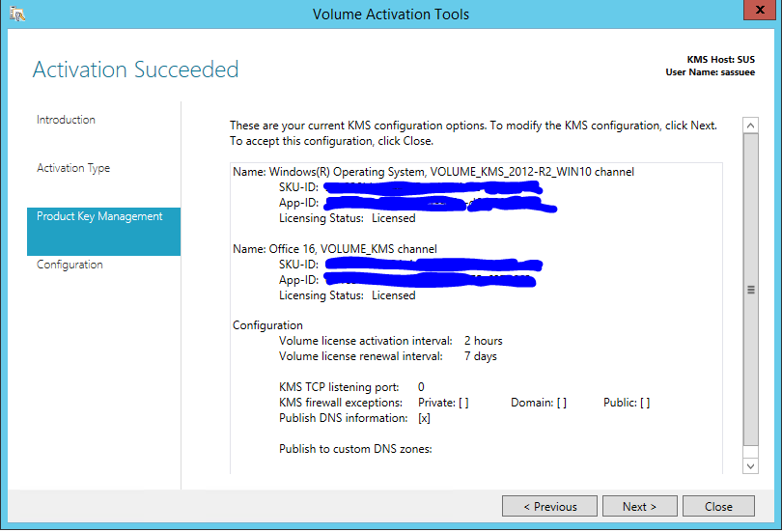Toggle the Domain firewall exception checkbox
The width and height of the screenshot is (782, 532).
click(562, 403)
